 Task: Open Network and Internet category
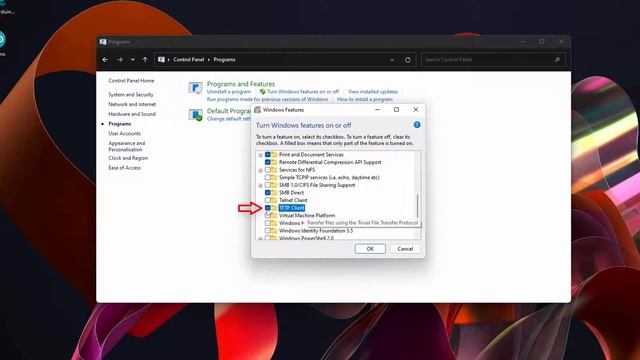(132, 104)
